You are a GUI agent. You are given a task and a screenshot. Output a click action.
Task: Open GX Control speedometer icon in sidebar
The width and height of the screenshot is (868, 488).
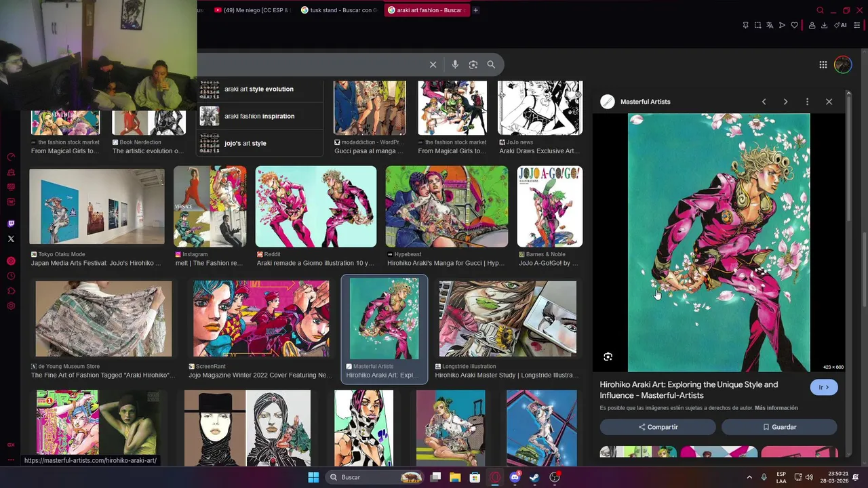click(11, 157)
